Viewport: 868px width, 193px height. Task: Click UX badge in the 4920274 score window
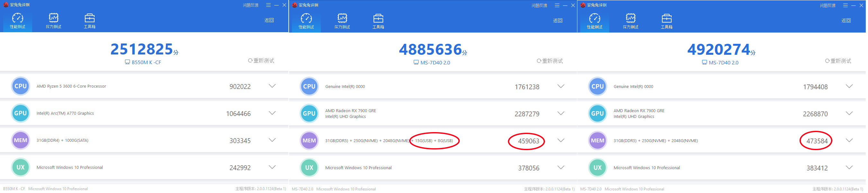pos(598,168)
